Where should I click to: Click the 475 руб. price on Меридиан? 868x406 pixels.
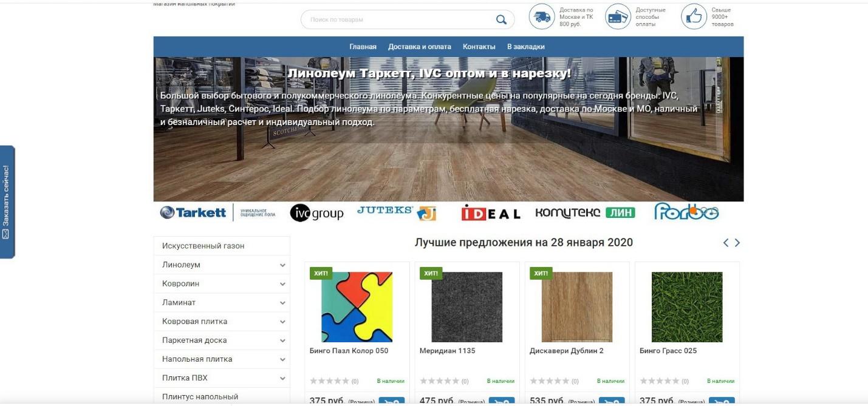click(437, 402)
